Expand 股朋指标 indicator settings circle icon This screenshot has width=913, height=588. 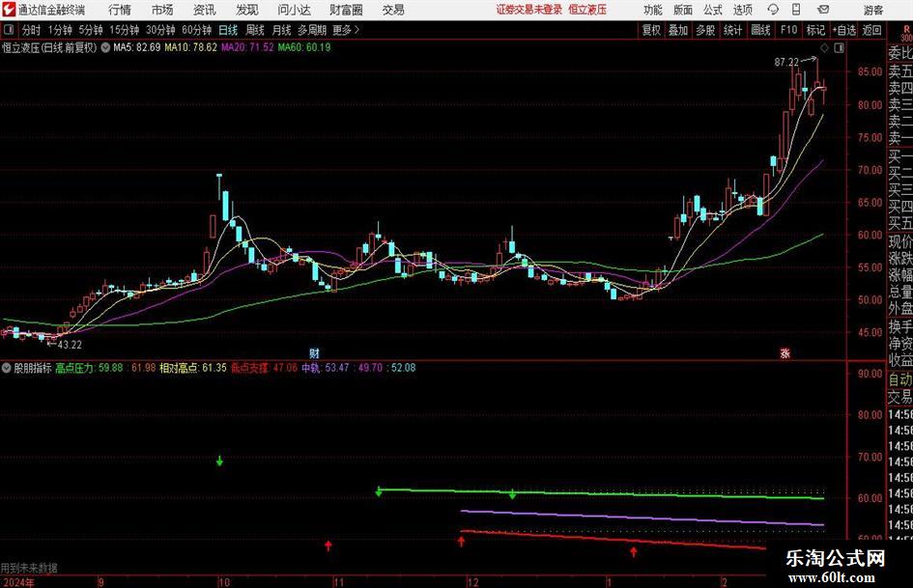click(x=7, y=368)
